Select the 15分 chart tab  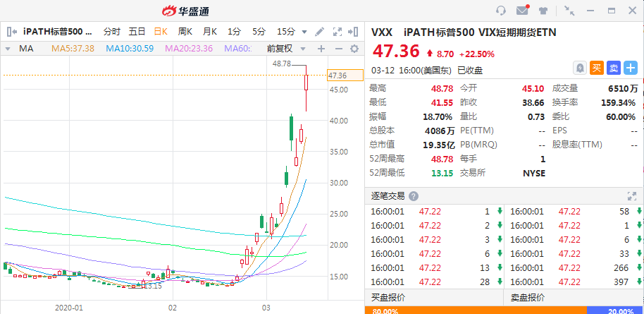point(286,32)
